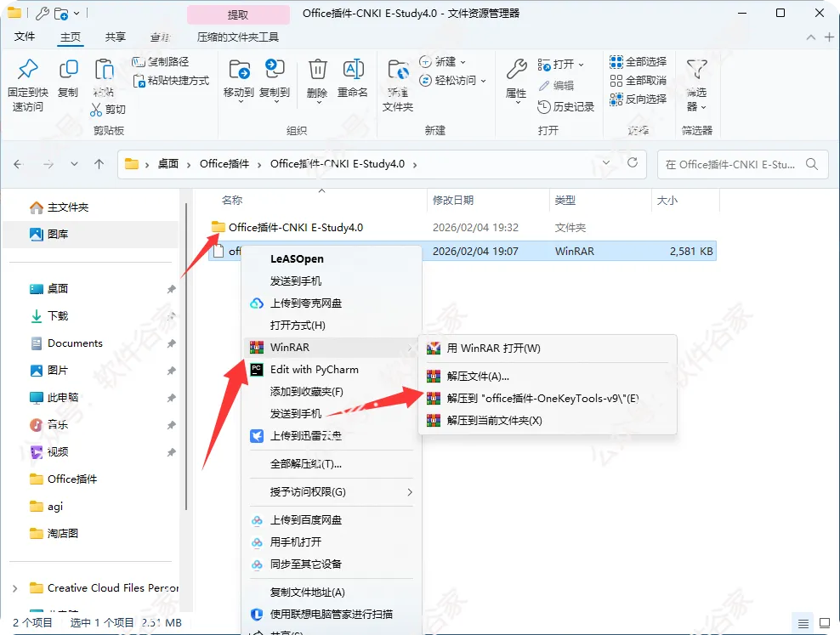Click Select all in the ribbon
This screenshot has height=635, width=840.
pos(638,61)
